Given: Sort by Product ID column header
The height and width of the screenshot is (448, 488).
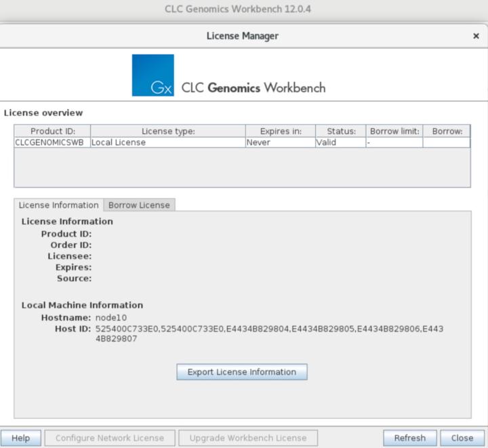Looking at the screenshot, I should coord(52,131).
